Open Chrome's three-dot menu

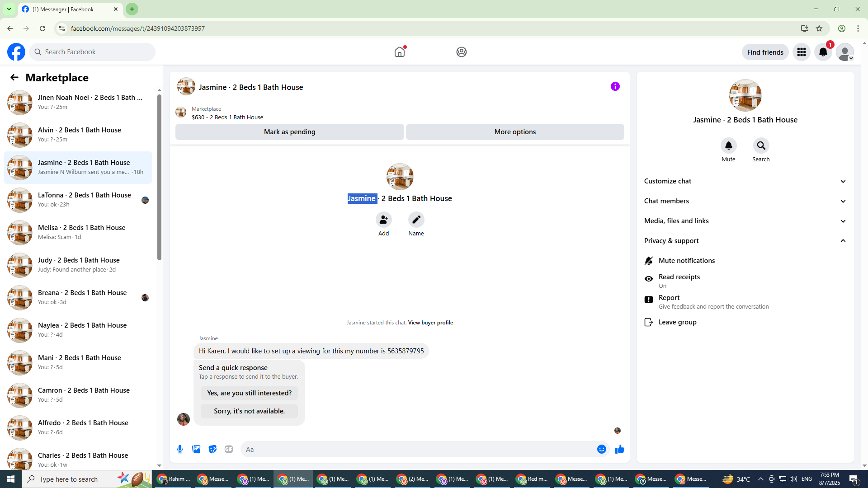pos(858,28)
